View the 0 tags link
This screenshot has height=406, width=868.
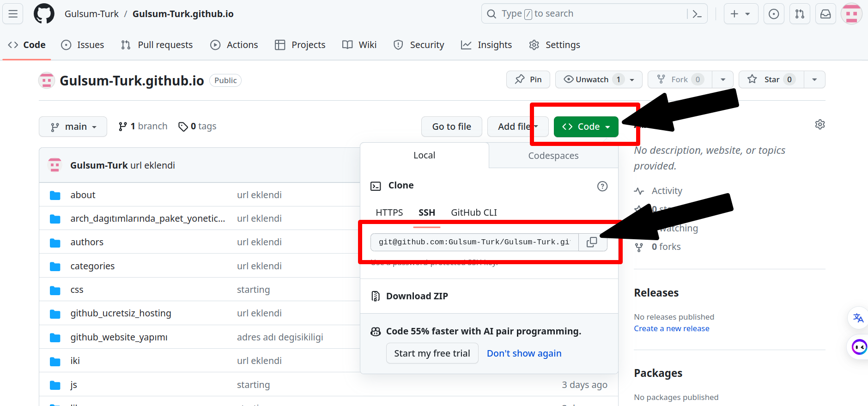[197, 126]
